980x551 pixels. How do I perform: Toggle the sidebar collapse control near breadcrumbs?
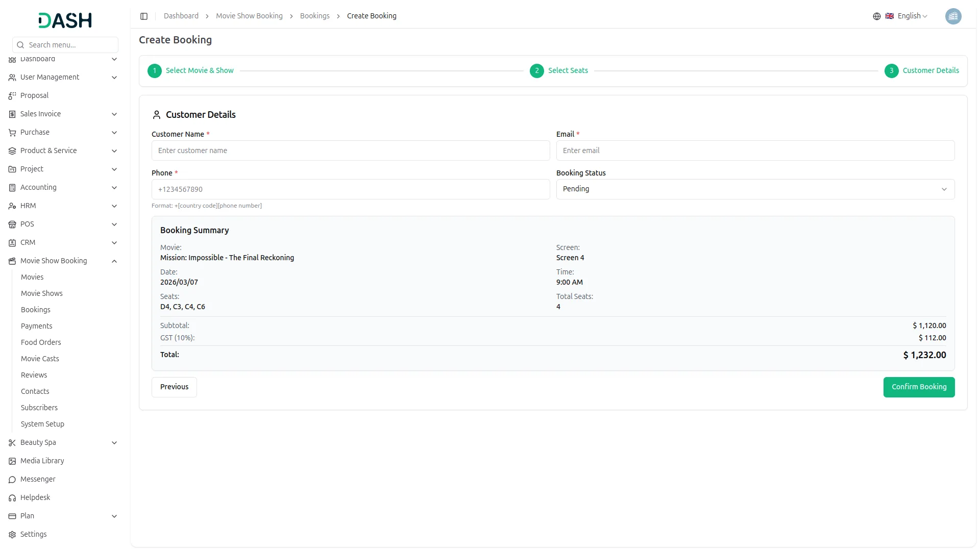pos(144,16)
